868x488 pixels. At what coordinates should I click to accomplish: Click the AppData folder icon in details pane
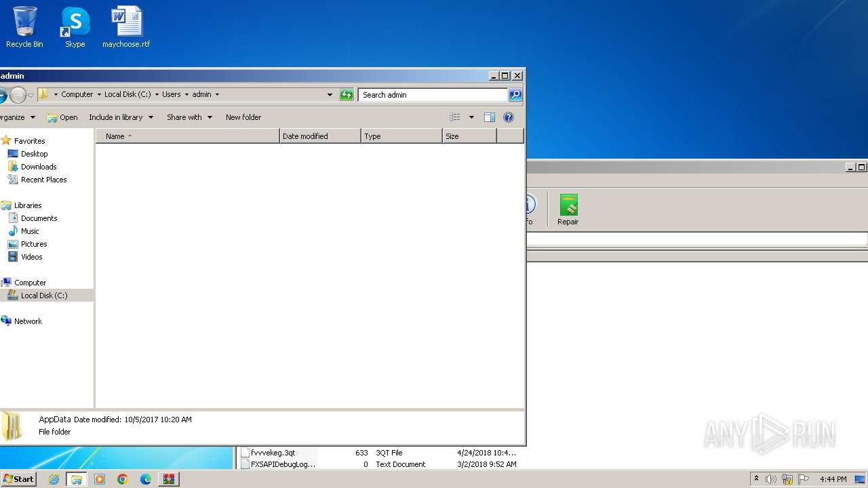[x=12, y=426]
